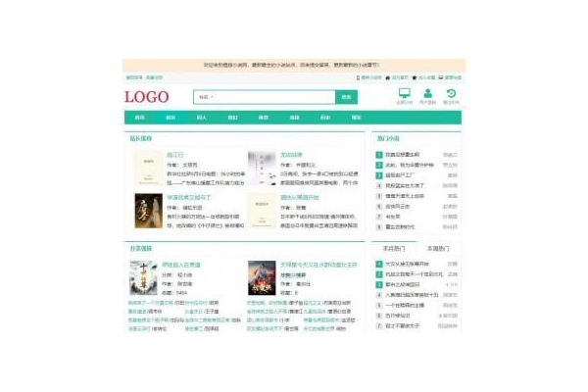Click the green search button
The height and width of the screenshot is (392, 588).
point(346,97)
